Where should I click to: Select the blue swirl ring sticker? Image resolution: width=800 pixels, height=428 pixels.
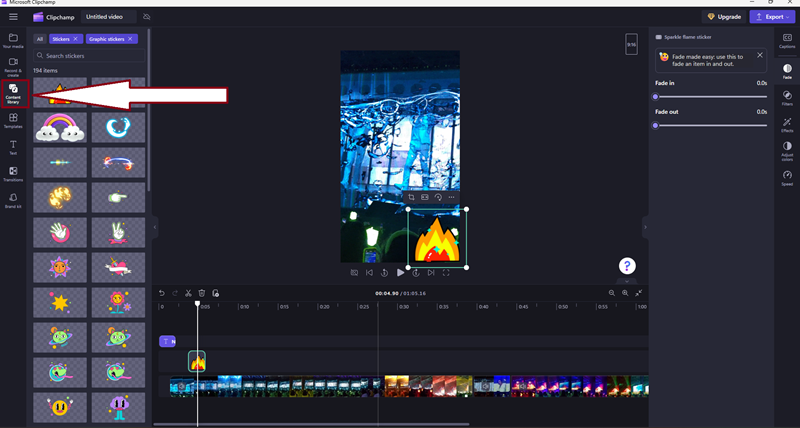pos(118,128)
